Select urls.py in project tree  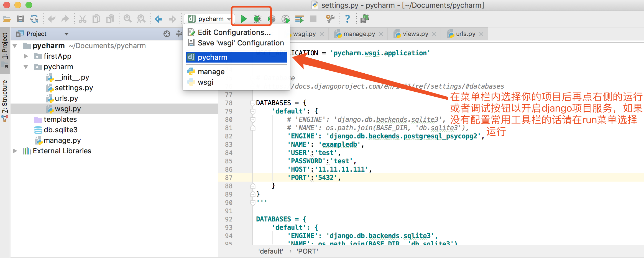(62, 98)
